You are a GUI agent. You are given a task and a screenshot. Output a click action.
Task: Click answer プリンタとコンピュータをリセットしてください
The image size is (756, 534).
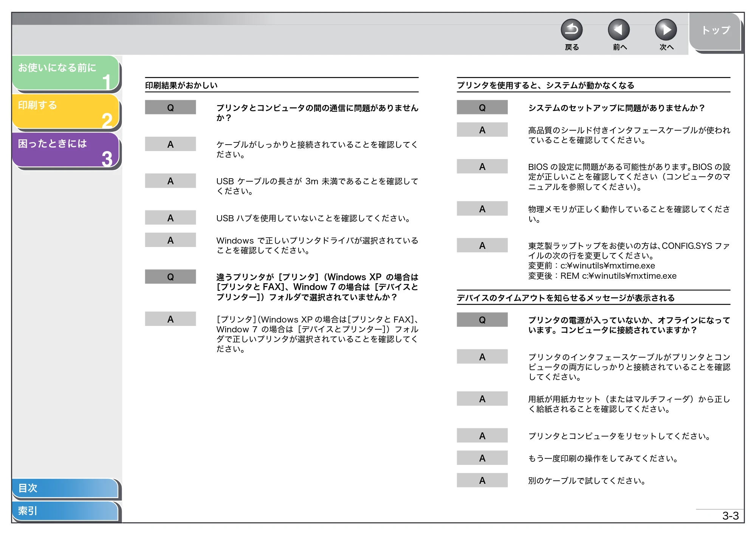point(619,436)
